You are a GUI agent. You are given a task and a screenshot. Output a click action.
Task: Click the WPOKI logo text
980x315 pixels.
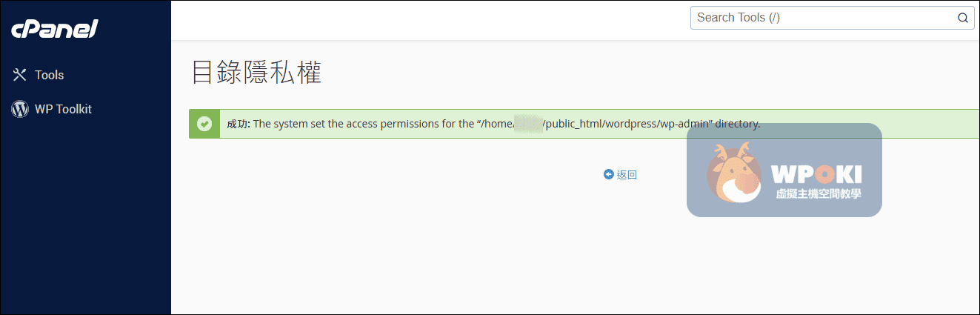click(x=816, y=173)
